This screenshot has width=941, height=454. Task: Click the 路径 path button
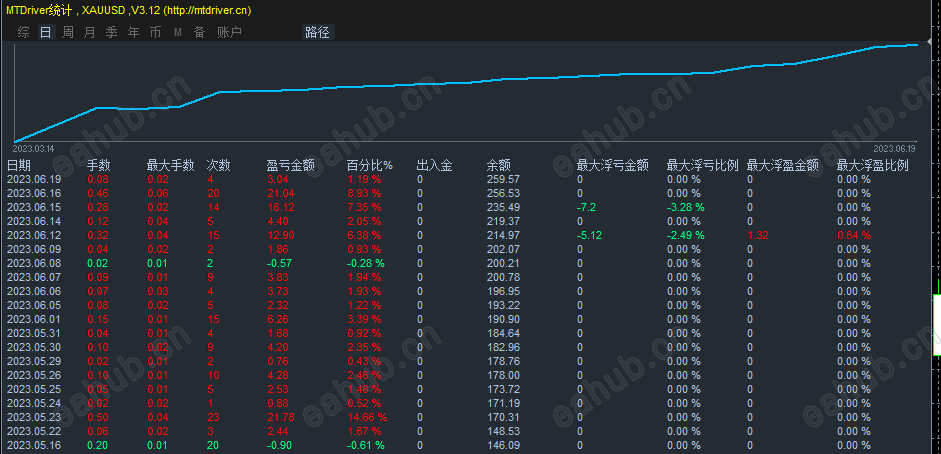point(317,32)
